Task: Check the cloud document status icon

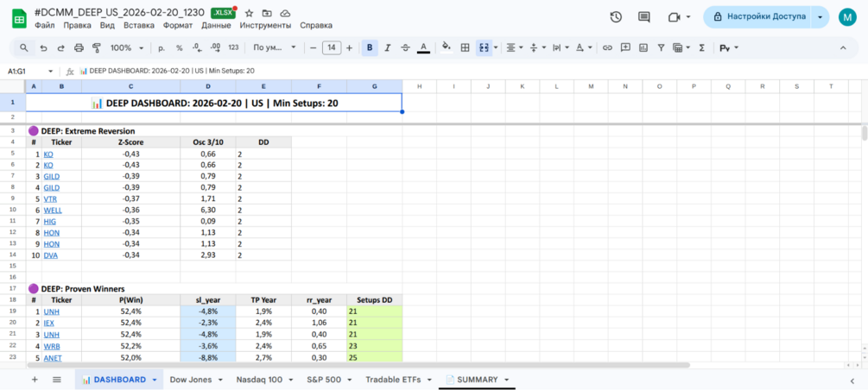Action: [x=285, y=13]
